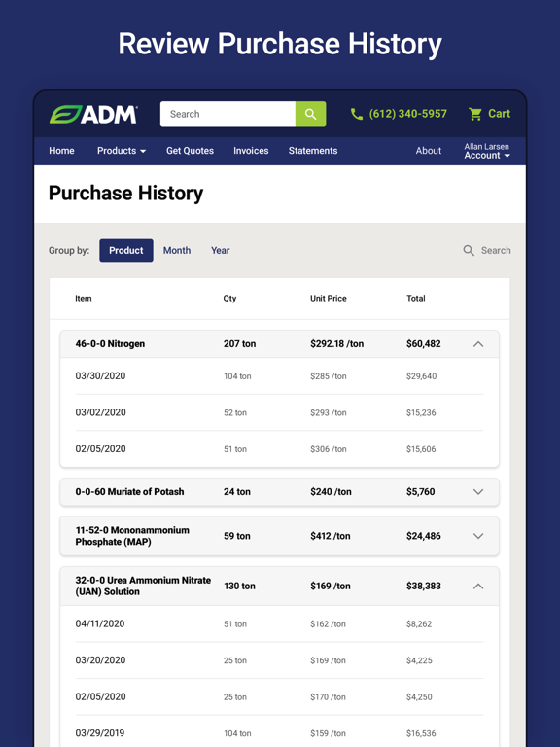
Task: Click the green search magnifier button
Action: (x=310, y=114)
